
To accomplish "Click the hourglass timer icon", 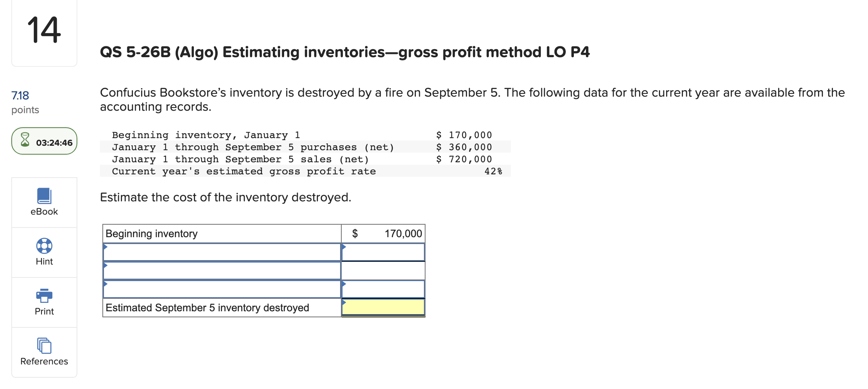I will click(25, 141).
